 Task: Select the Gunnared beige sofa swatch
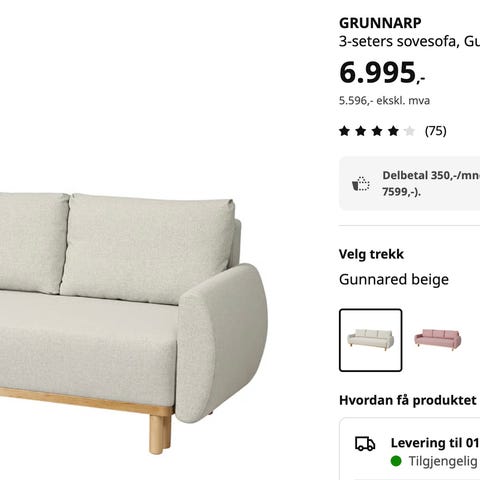371,340
